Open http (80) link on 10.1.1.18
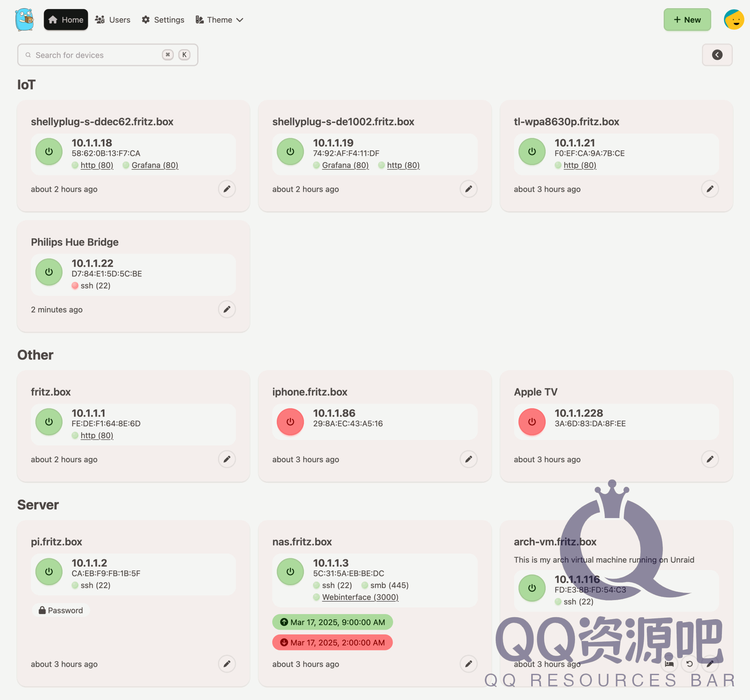750x700 pixels. tap(97, 165)
